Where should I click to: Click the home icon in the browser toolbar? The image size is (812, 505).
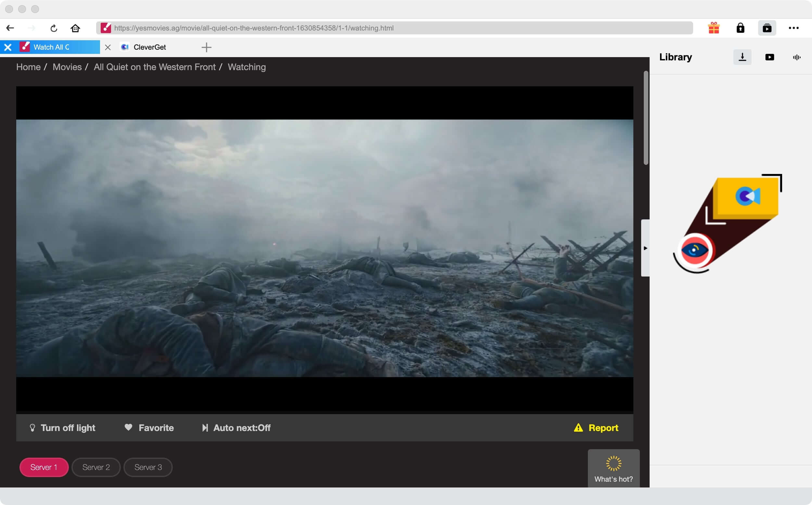point(75,28)
